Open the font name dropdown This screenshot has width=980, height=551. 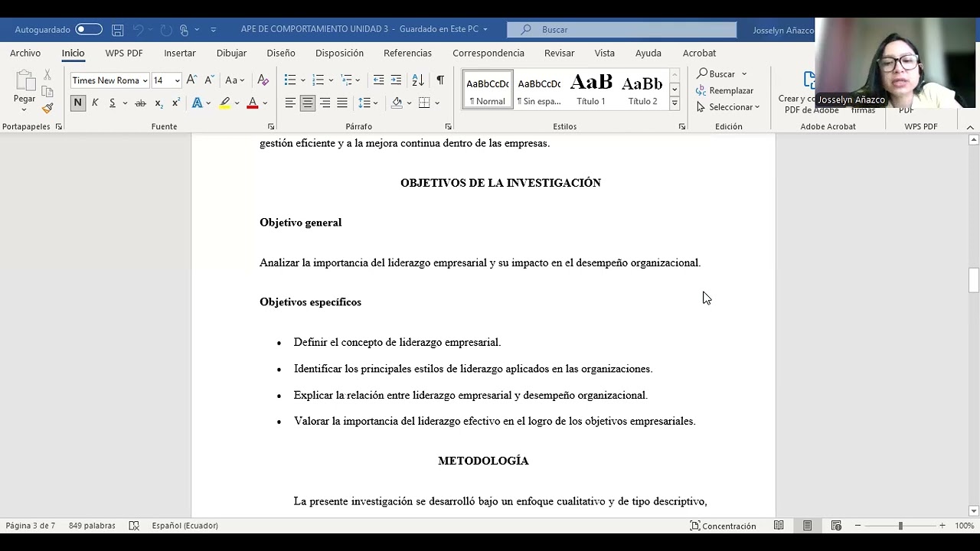tap(145, 80)
